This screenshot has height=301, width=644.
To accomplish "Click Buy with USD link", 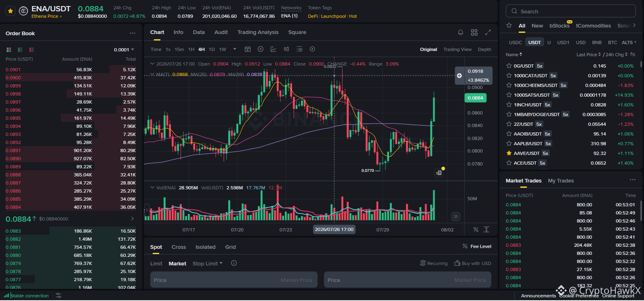I will [473, 263].
